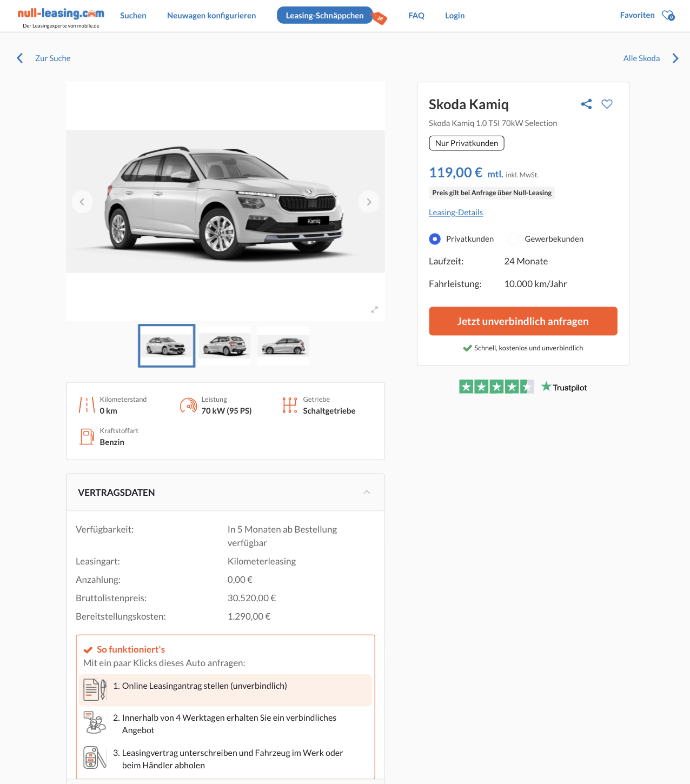This screenshot has width=690, height=784.
Task: Open the Favoriten heart icon in header
Action: point(668,15)
